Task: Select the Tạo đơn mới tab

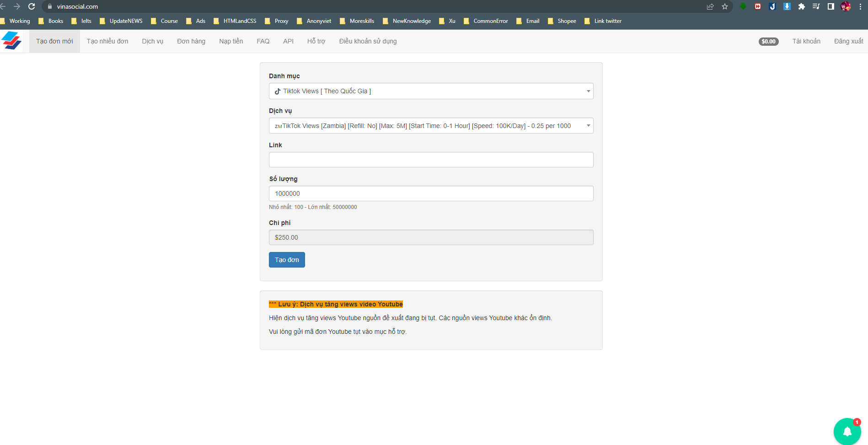Action: [54, 41]
